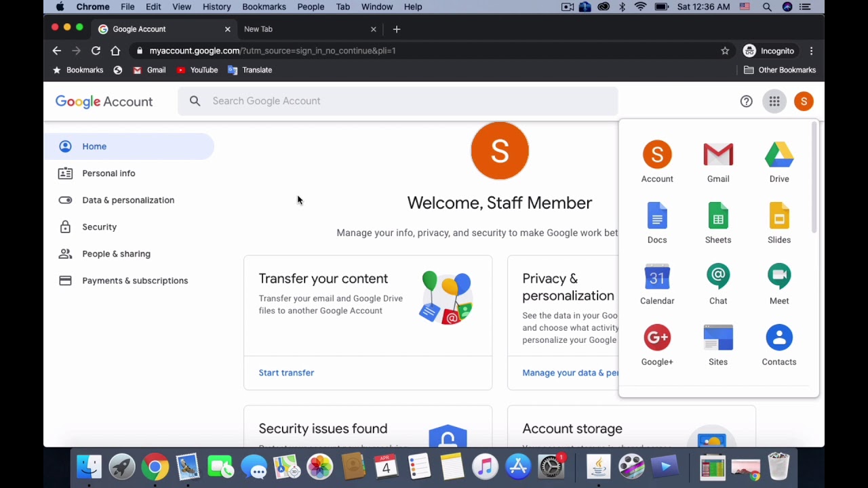Click the Start transfer link
Viewport: 868px width, 488px height.
pos(286,373)
